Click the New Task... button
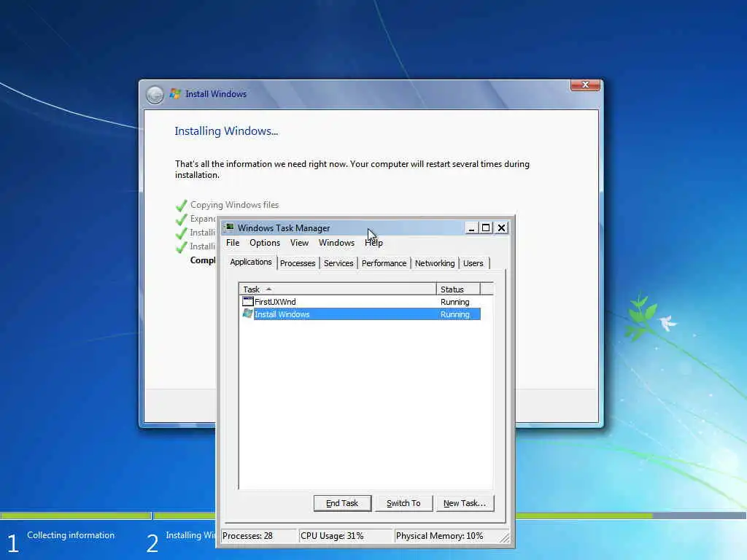This screenshot has width=747, height=560. tap(465, 503)
